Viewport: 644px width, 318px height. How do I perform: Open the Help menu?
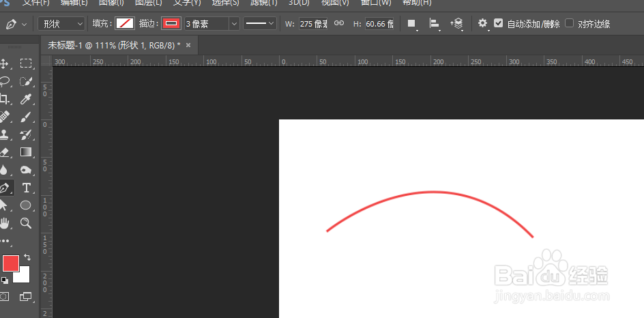point(416,3)
